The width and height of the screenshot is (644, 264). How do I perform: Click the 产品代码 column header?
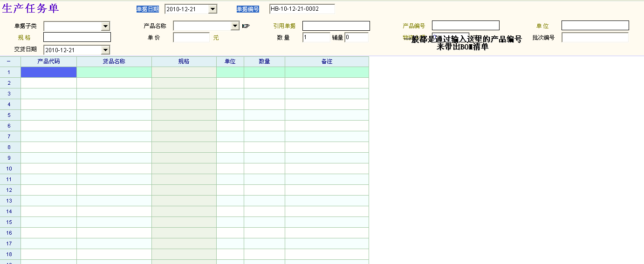48,61
